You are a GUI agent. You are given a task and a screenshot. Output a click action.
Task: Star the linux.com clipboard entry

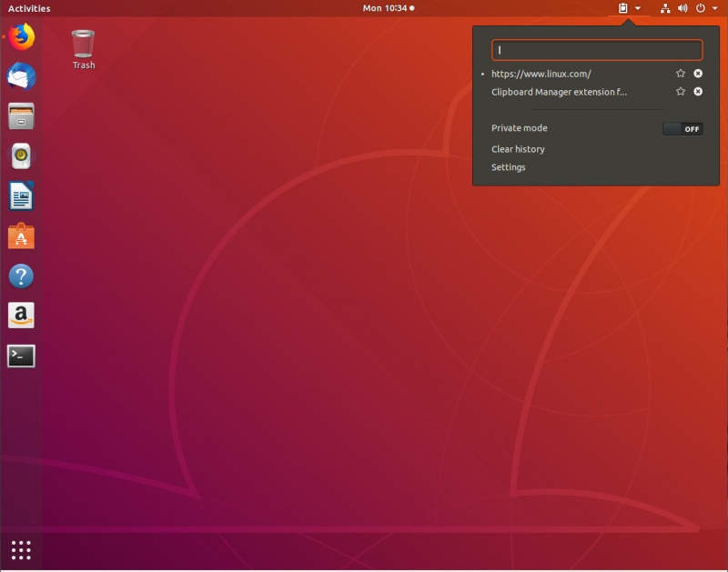click(680, 74)
